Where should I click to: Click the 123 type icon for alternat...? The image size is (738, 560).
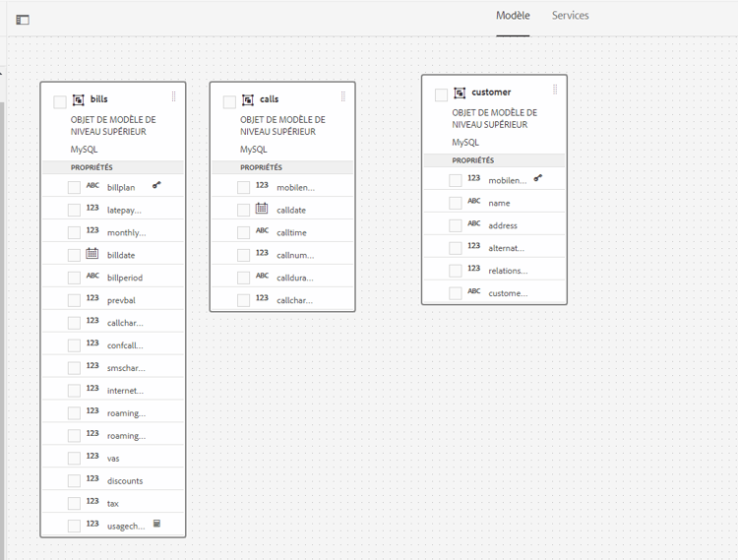(x=474, y=246)
